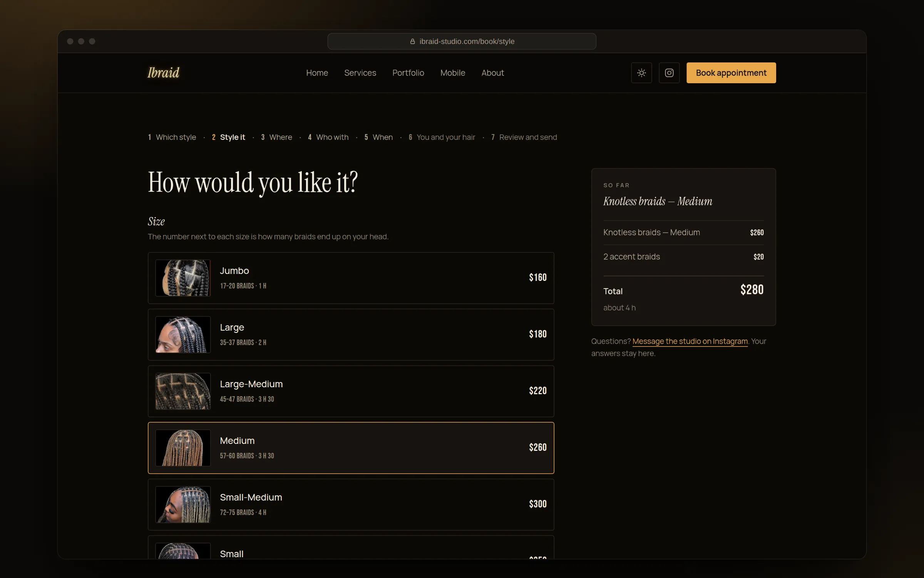The width and height of the screenshot is (924, 578).
Task: Click the $280 total amount
Action: click(752, 289)
